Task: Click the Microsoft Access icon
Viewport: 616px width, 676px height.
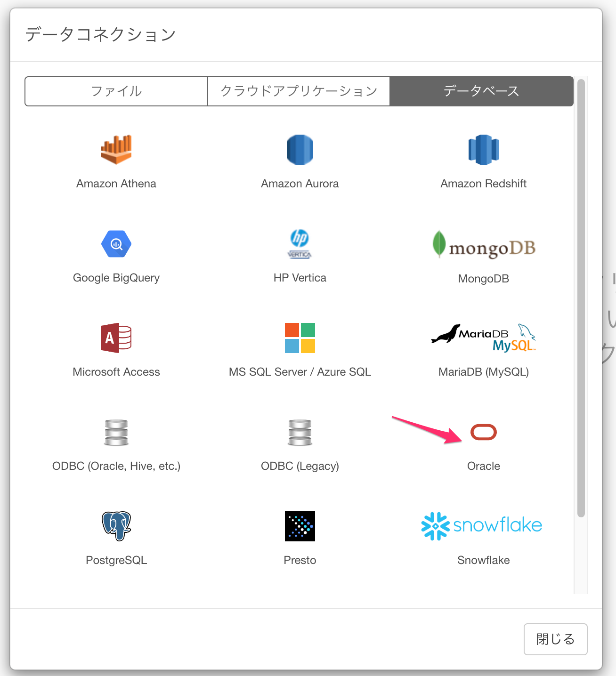Action: [x=116, y=338]
